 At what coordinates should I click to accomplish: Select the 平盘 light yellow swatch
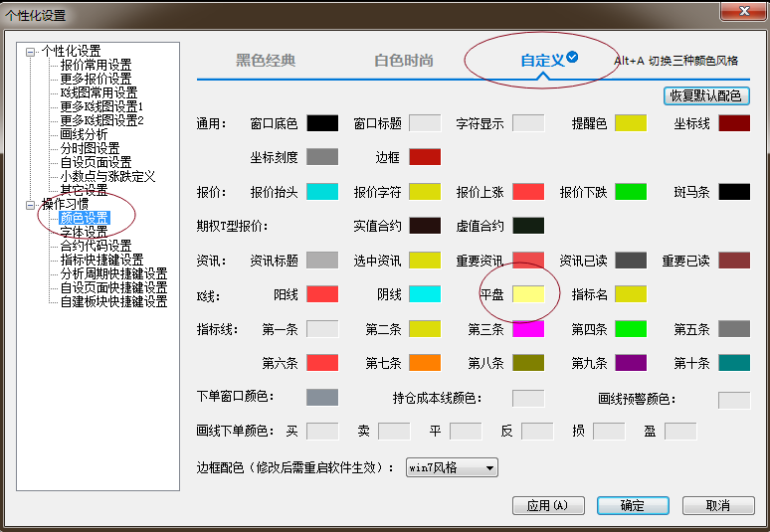coord(528,294)
